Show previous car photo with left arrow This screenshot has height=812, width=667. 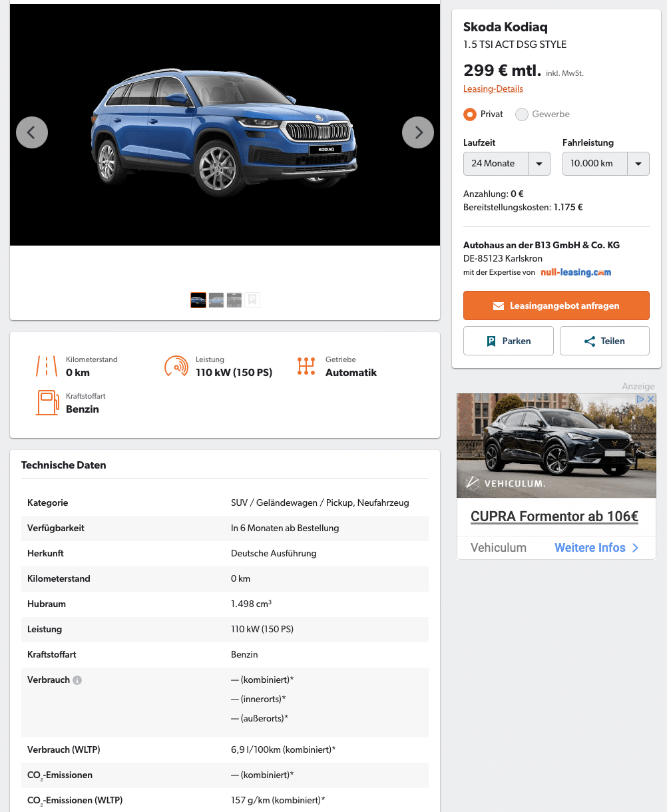tap(32, 132)
